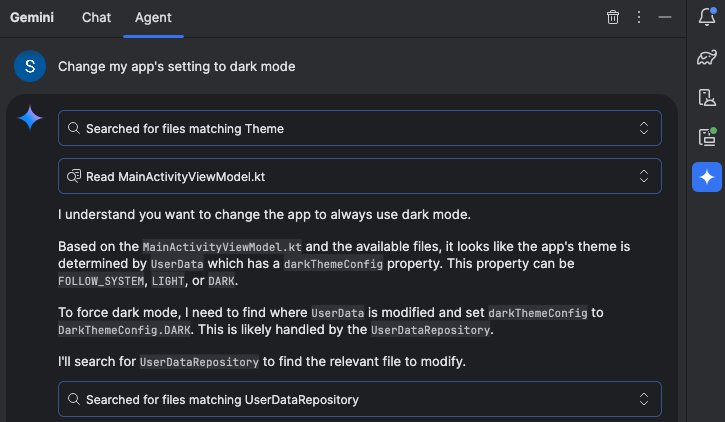Expand the 'Read MainActivityViewModel.kt' arrows

tap(645, 176)
